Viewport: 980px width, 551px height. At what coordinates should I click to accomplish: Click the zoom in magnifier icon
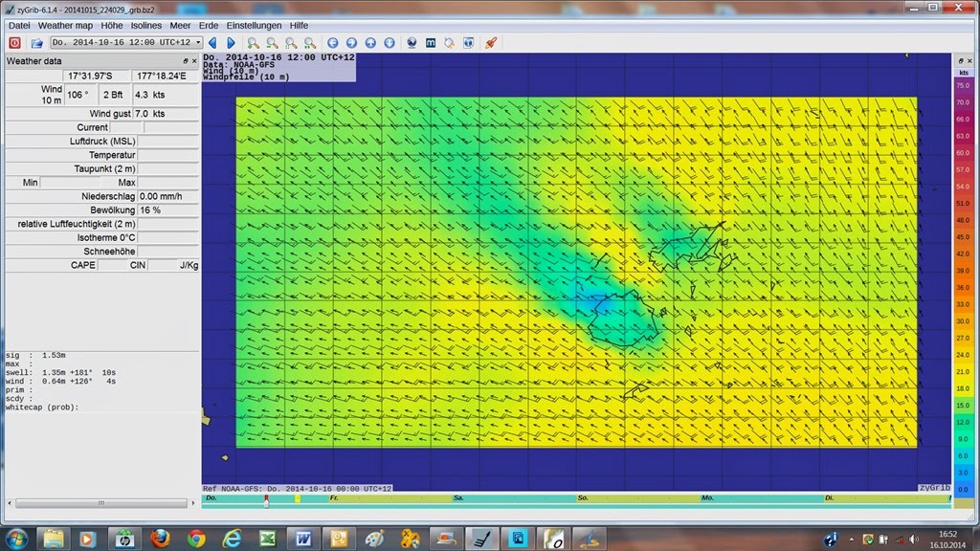[x=253, y=42]
